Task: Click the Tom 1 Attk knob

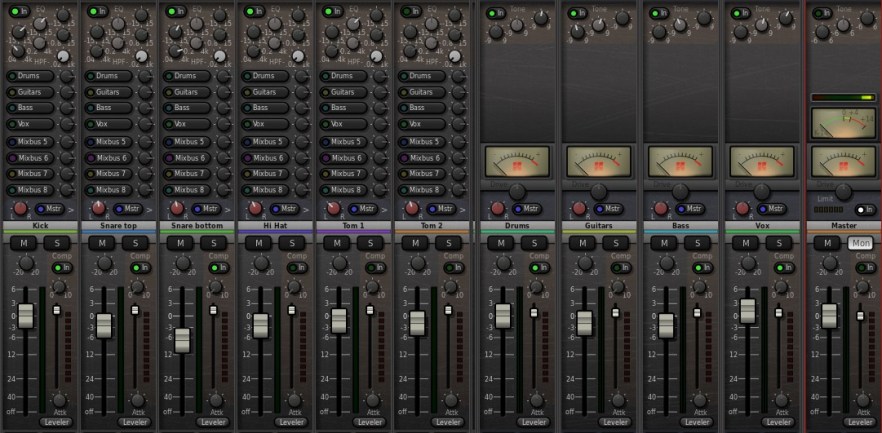Action: click(372, 399)
